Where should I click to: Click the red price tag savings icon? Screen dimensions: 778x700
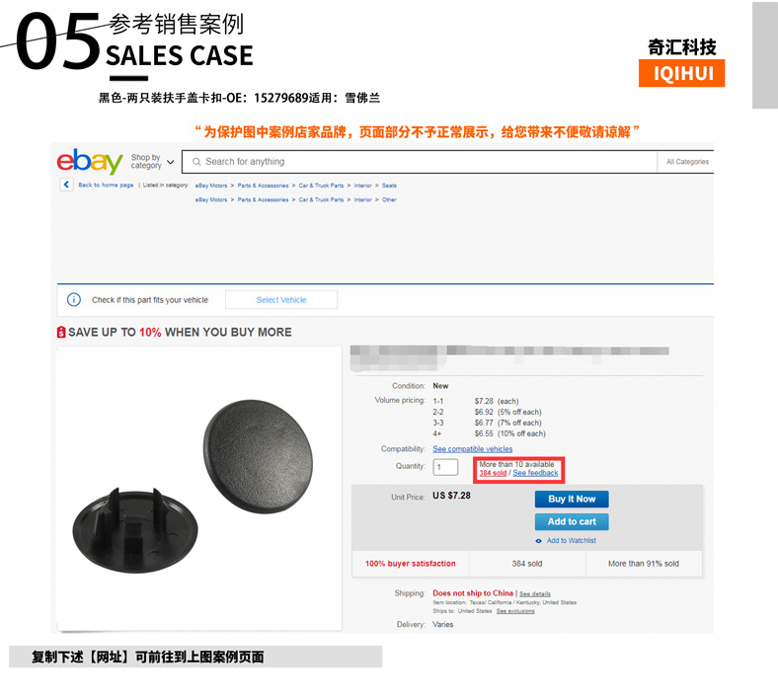point(61,332)
